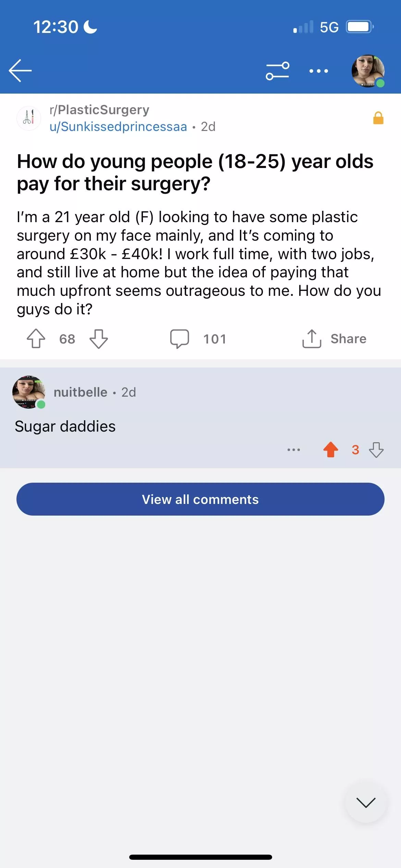Downvote the plastic surgery post
This screenshot has height=868, width=401.
99,339
